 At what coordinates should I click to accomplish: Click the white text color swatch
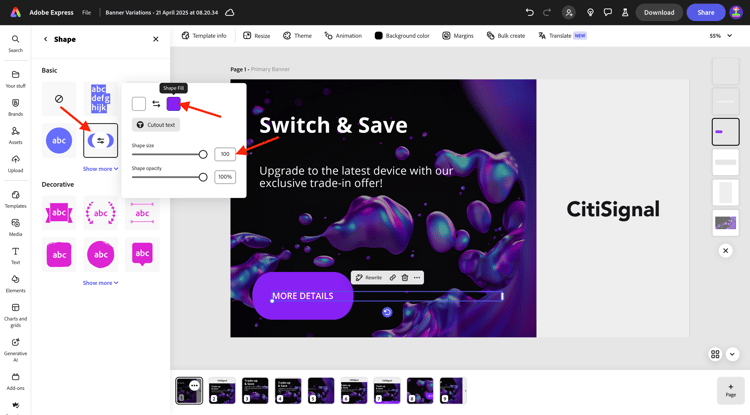coord(139,104)
